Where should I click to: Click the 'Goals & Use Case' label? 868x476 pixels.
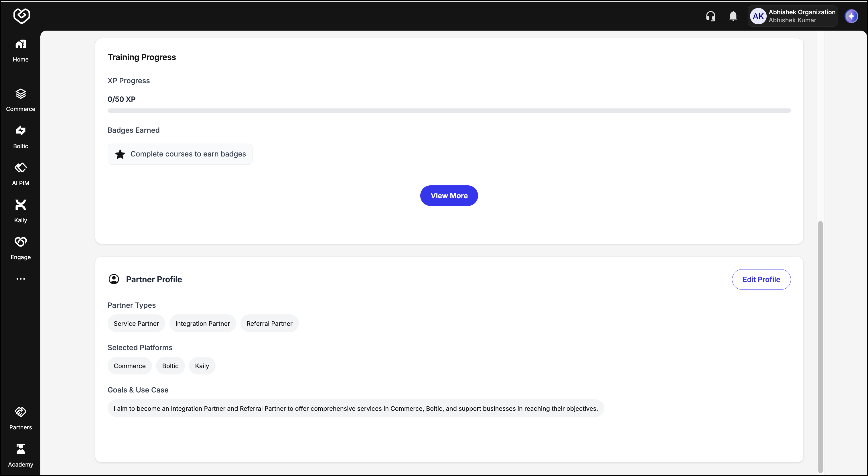point(138,390)
